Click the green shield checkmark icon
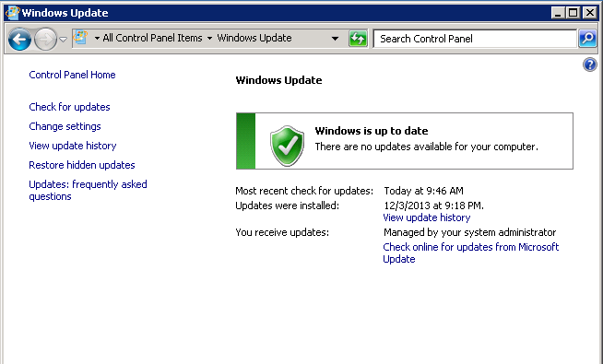 point(287,146)
